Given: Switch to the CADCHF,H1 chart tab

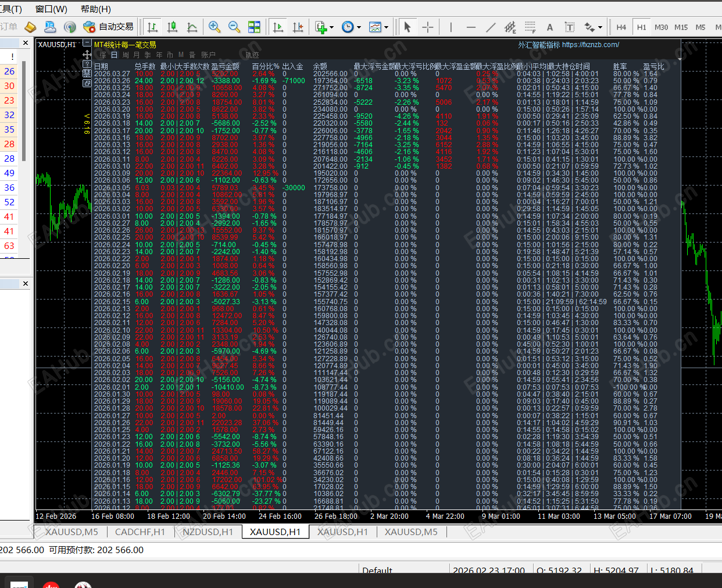Looking at the screenshot, I should 140,532.
